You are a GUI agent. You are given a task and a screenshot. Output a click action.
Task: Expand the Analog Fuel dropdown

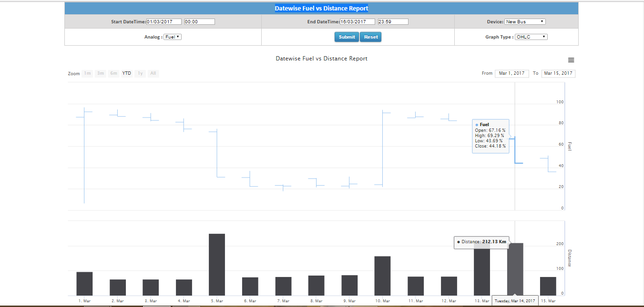[172, 37]
